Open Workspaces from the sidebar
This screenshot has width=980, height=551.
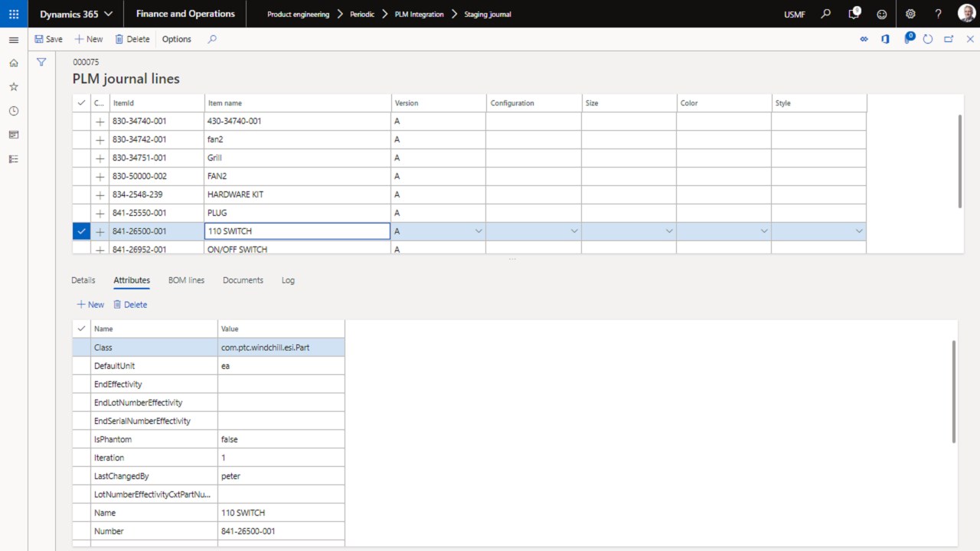coord(14,135)
